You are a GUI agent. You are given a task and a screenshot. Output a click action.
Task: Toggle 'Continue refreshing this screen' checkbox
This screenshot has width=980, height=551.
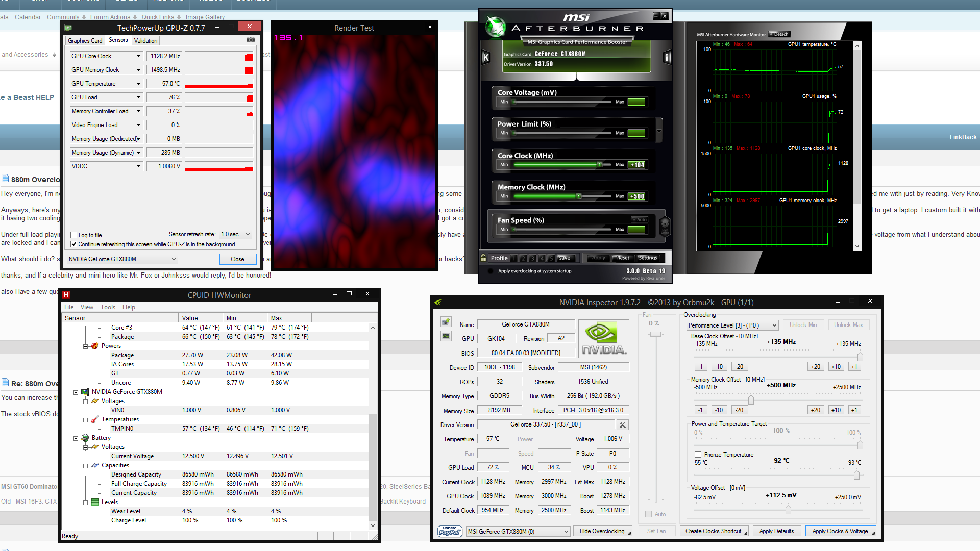click(74, 244)
